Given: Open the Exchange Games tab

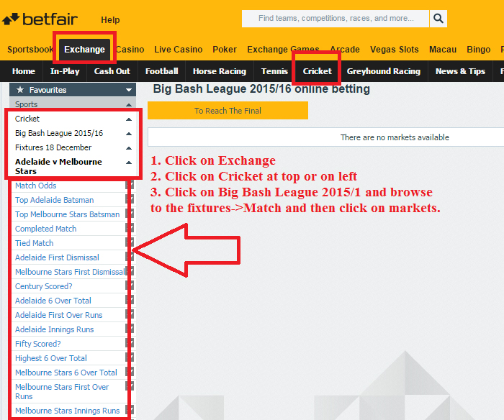Looking at the screenshot, I should [x=283, y=50].
